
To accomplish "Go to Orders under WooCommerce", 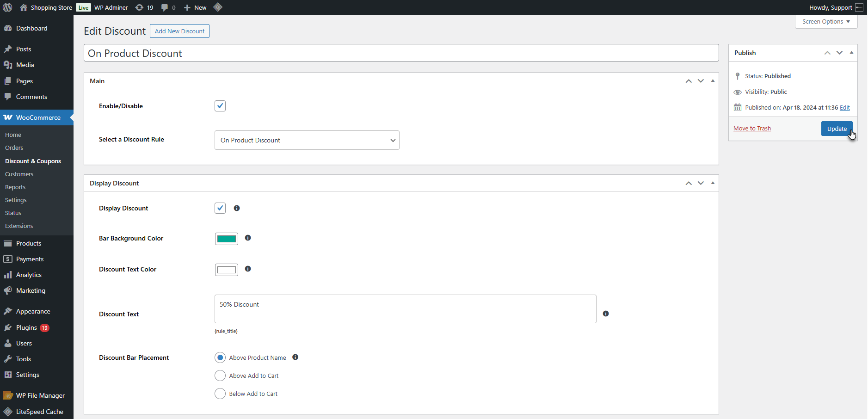I will (x=14, y=148).
